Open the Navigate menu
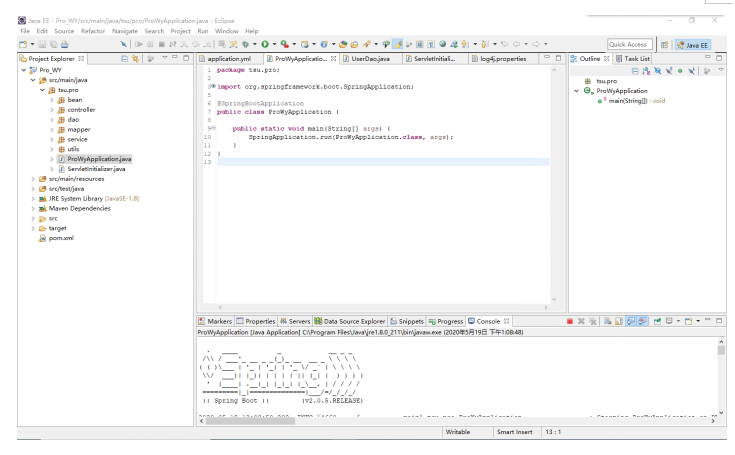This screenshot has height=455, width=735. (x=125, y=31)
